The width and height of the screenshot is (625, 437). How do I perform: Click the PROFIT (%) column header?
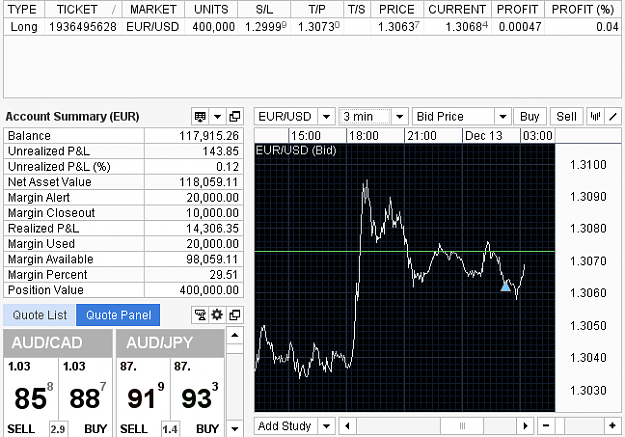583,9
